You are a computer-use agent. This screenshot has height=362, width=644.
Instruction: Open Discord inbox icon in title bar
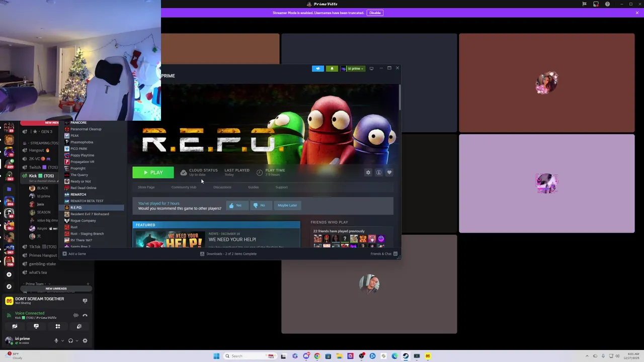click(x=596, y=4)
